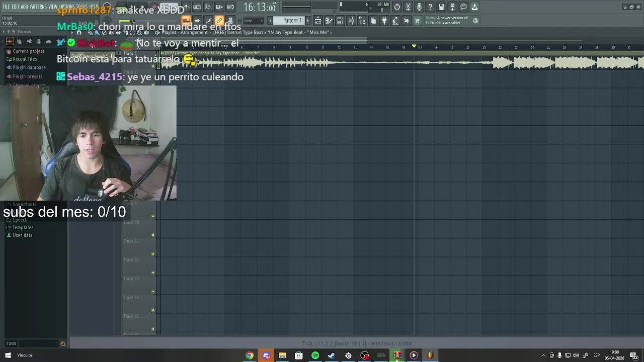The height and width of the screenshot is (362, 644).
Task: Toggle the countdown 3-2-1 before recording
Action: click(208, 7)
